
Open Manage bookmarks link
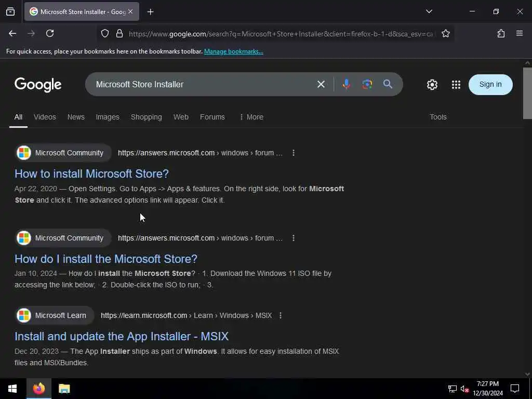point(233,51)
